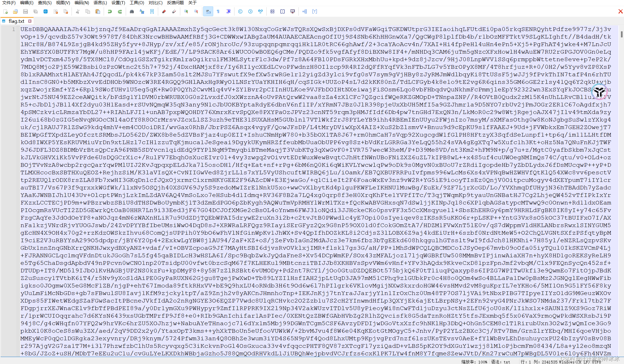
Task: Click the red highlighter mark icon
Action: [x=164, y=11]
